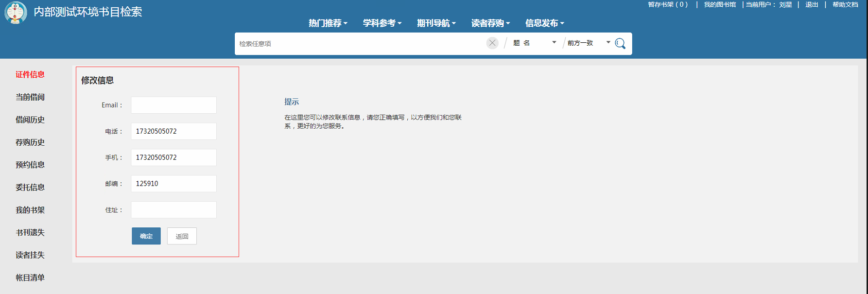Click the Doraemon site logo
Viewport: 868px width, 294px height.
[x=16, y=13]
